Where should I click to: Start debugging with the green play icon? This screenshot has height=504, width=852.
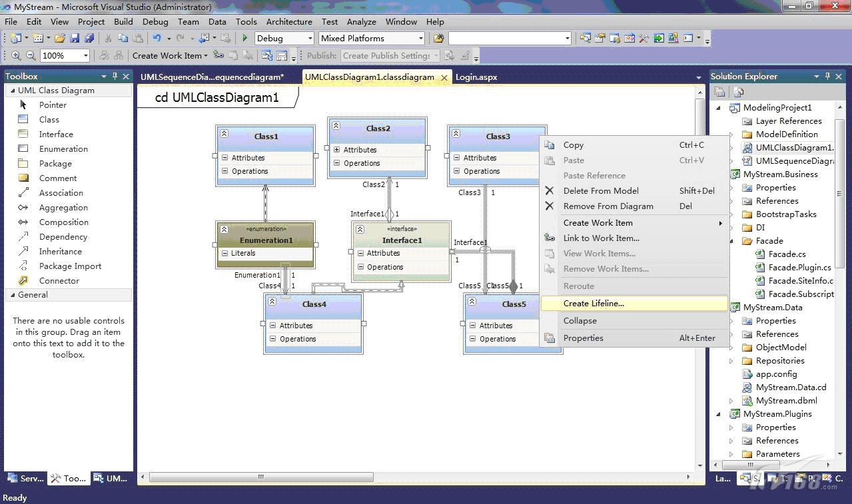(245, 39)
